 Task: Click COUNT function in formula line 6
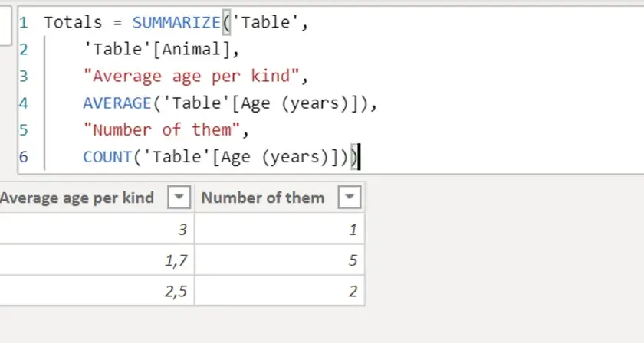tap(107, 157)
